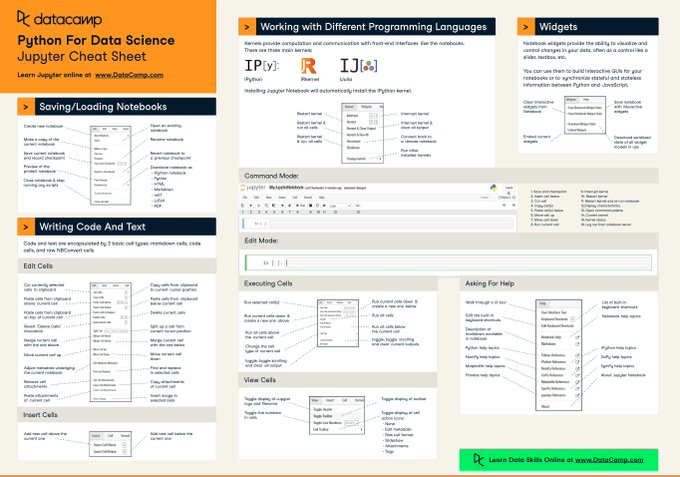Viewport: 680px width, 477px height.
Task: Click the Logout button in the notebook header
Action: [x=509, y=188]
